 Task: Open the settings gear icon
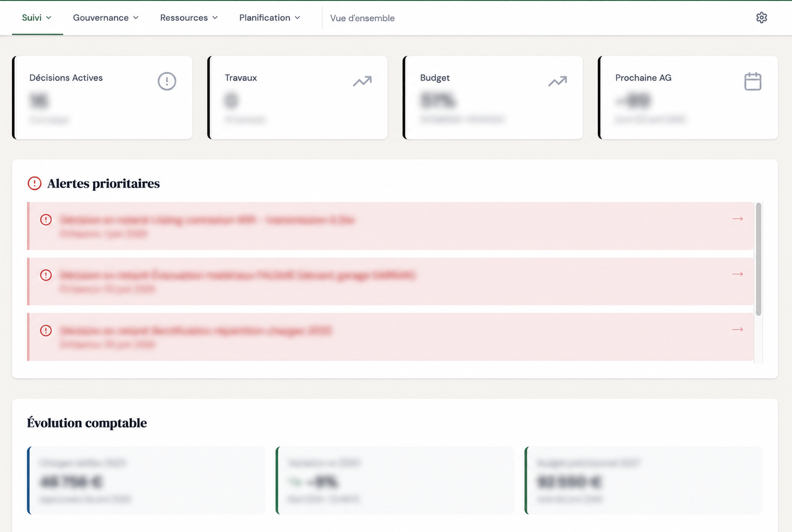click(761, 18)
